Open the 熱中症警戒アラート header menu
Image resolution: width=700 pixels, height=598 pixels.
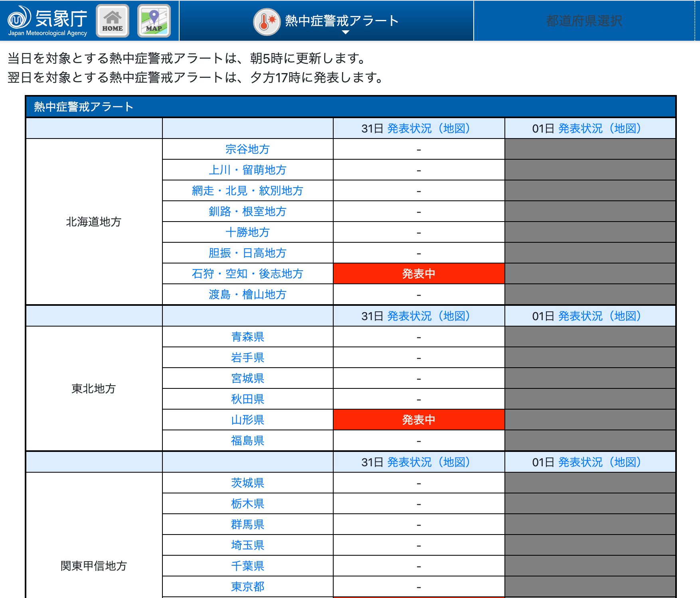pyautogui.click(x=326, y=21)
